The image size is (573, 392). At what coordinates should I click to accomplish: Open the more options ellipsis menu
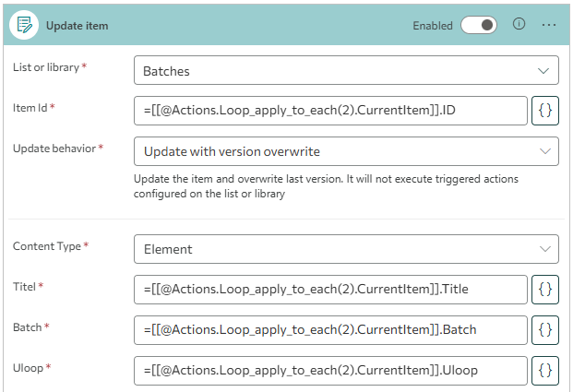tap(549, 25)
